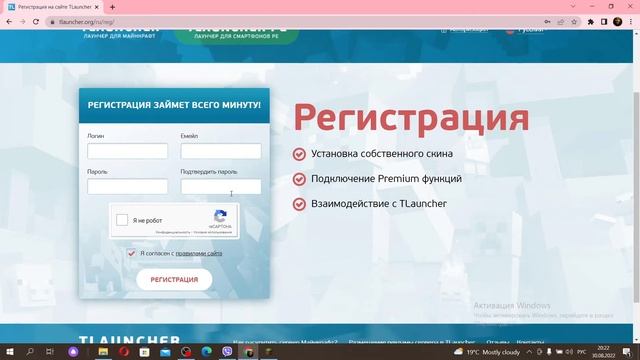Expand the tab search chevron
640x360 pixels.
[x=573, y=6]
